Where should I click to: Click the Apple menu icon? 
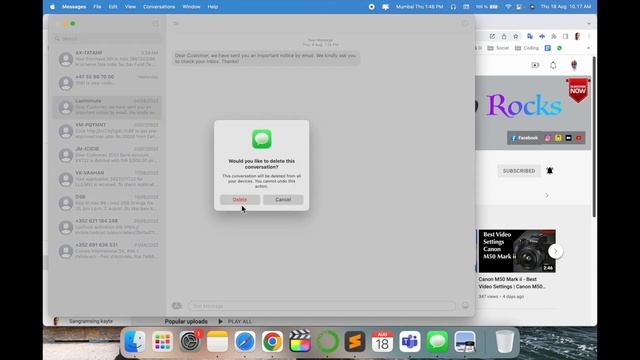click(52, 7)
